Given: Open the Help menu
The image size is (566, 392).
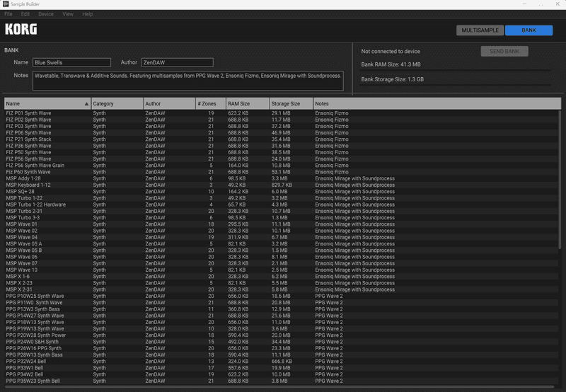Looking at the screenshot, I should click(x=87, y=14).
